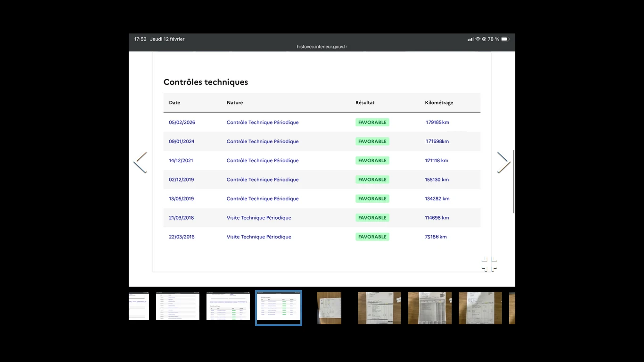
Task: Select the date 14/12/2021
Action: point(181,161)
